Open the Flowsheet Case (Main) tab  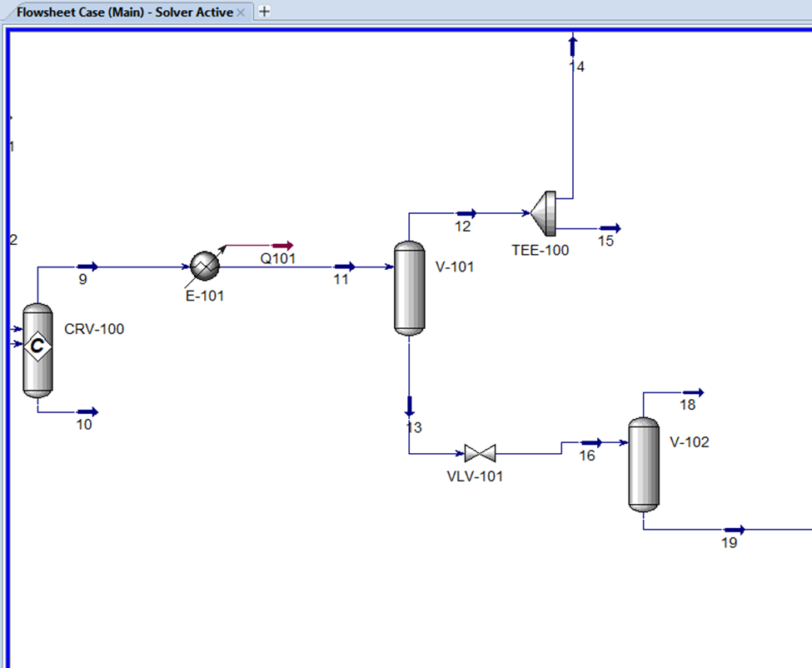pyautogui.click(x=125, y=12)
